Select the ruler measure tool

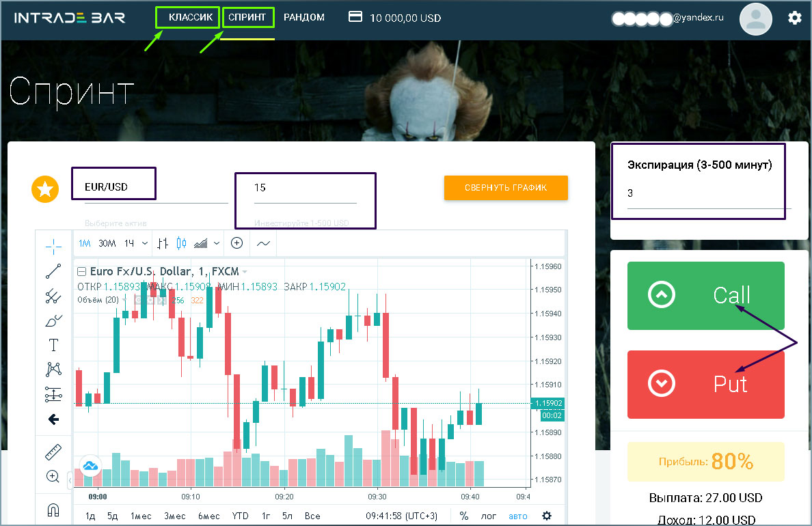53,452
